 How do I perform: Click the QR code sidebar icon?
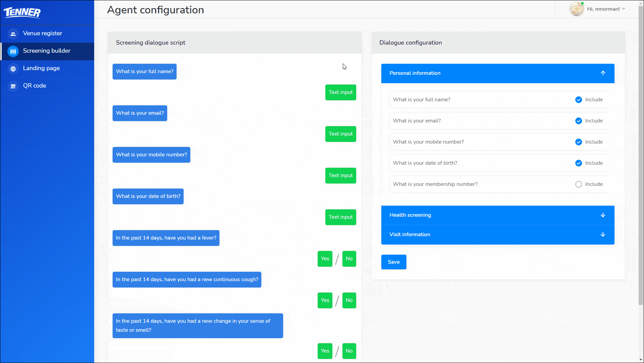pos(13,86)
